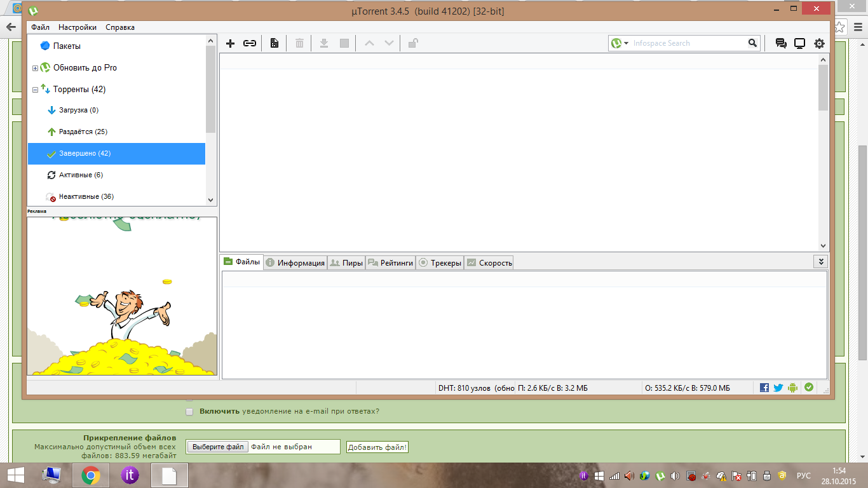Image resolution: width=868 pixels, height=488 pixels.
Task: Click torrent list scroll up arrow
Action: pyautogui.click(x=824, y=60)
